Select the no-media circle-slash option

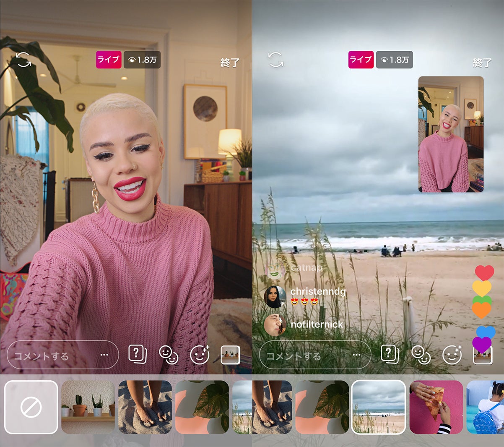point(31,407)
